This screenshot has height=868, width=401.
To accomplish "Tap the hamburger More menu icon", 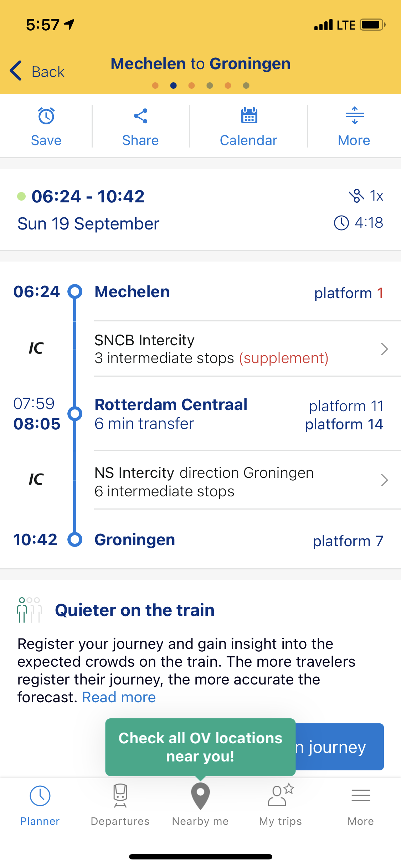I will click(x=361, y=796).
